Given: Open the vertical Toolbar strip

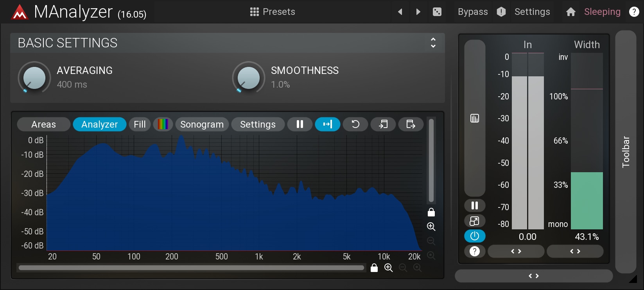Looking at the screenshot, I should click(x=626, y=152).
